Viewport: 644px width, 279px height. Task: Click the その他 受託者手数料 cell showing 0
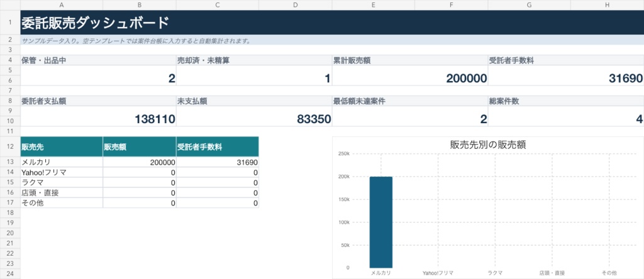(218, 203)
